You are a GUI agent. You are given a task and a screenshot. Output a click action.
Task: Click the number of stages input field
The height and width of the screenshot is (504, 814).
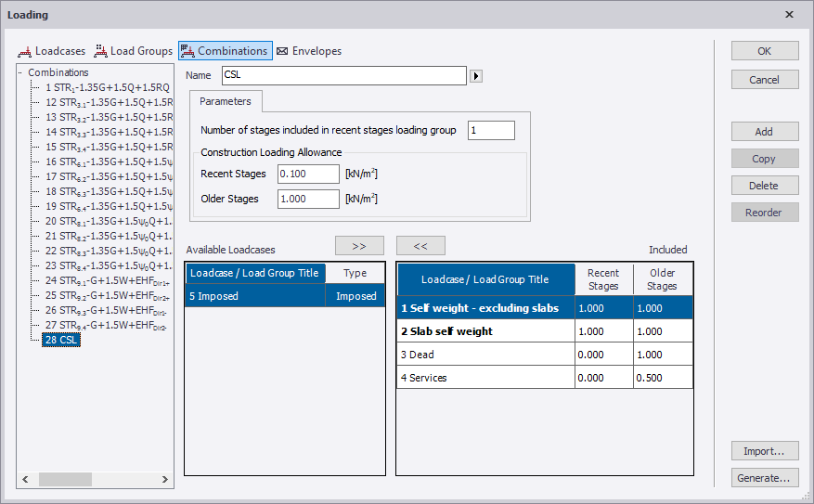(x=491, y=131)
